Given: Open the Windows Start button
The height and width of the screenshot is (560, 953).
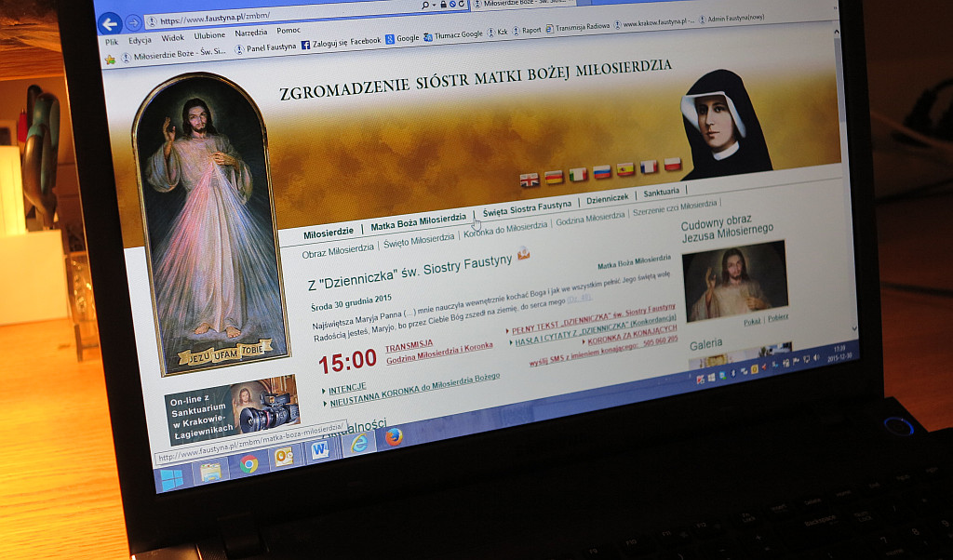Looking at the screenshot, I should click(x=172, y=479).
